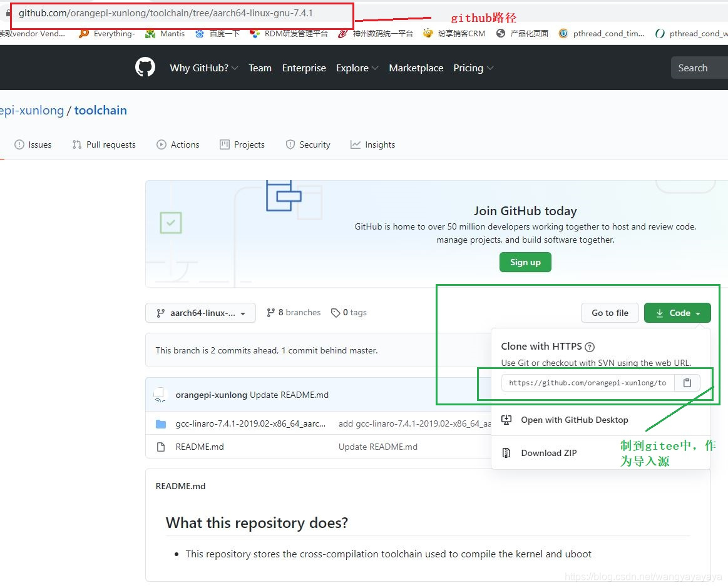Open the 0 tags link
The width and height of the screenshot is (728, 588).
349,312
